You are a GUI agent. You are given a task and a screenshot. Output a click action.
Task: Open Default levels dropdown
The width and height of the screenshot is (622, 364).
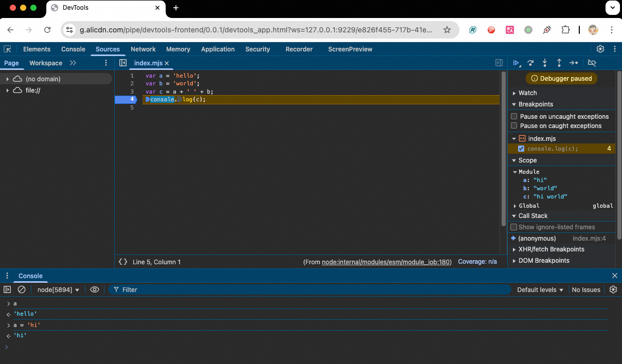pos(540,289)
